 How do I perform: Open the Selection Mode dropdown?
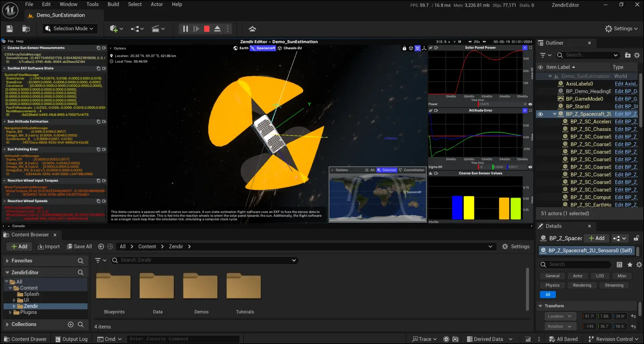[70, 29]
